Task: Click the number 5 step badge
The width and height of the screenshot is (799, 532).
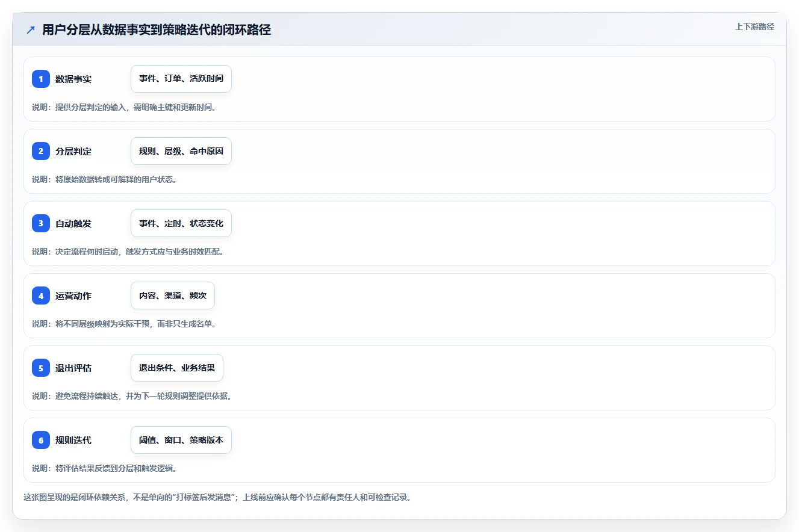Action: point(41,368)
